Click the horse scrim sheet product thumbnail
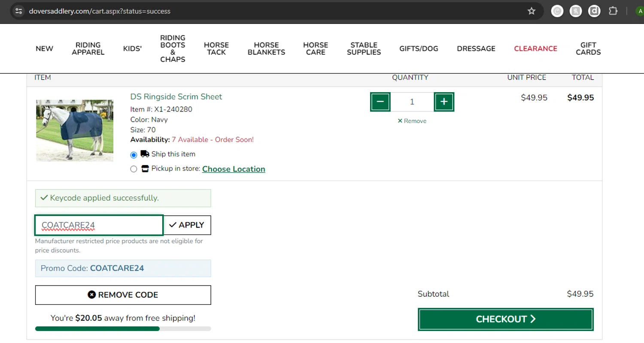The height and width of the screenshot is (343, 644). pyautogui.click(x=75, y=130)
